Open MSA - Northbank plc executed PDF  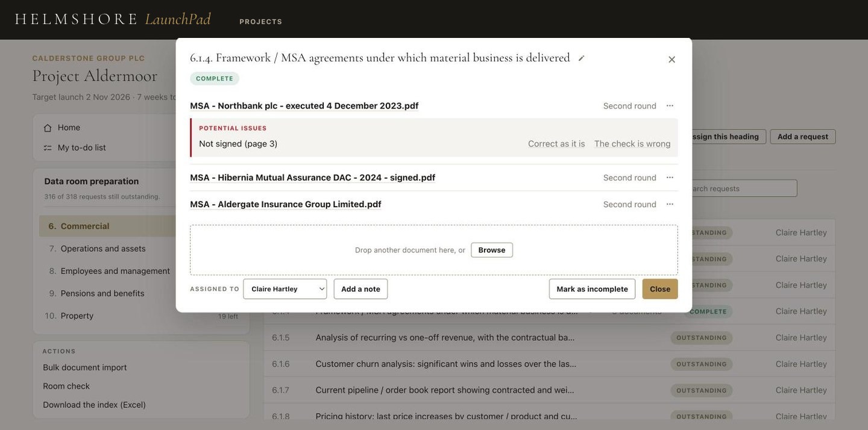[x=304, y=105]
